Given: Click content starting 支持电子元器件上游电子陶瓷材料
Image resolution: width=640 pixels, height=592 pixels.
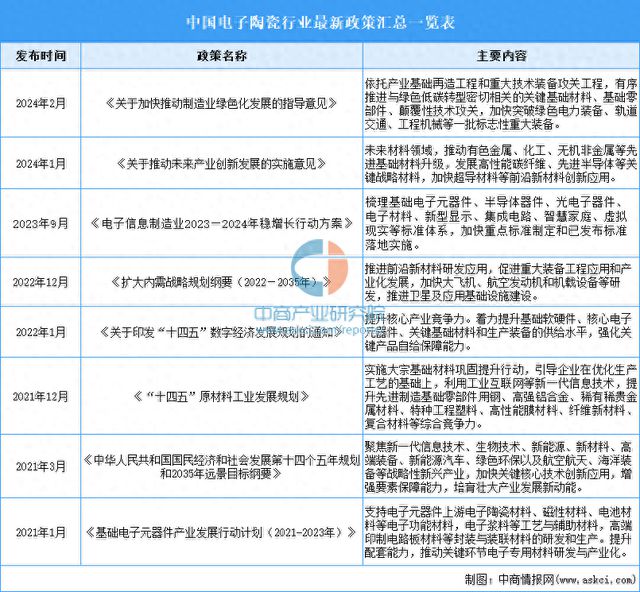Looking at the screenshot, I should pyautogui.click(x=498, y=532).
